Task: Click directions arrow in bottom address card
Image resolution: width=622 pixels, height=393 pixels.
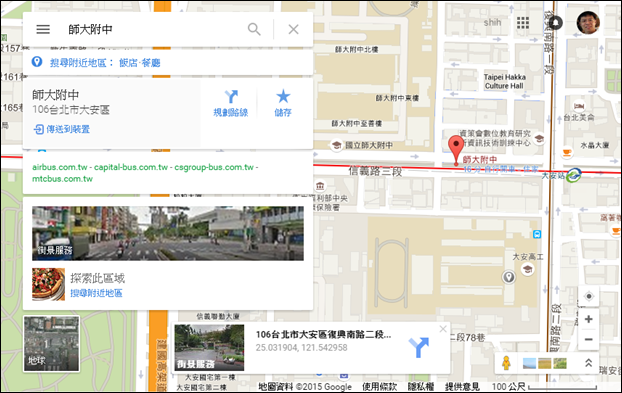Action: 419,347
